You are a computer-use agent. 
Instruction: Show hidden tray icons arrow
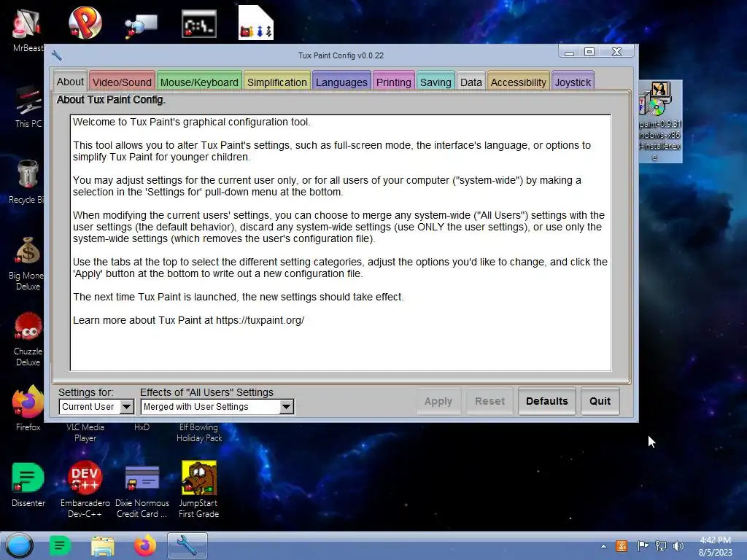click(603, 546)
